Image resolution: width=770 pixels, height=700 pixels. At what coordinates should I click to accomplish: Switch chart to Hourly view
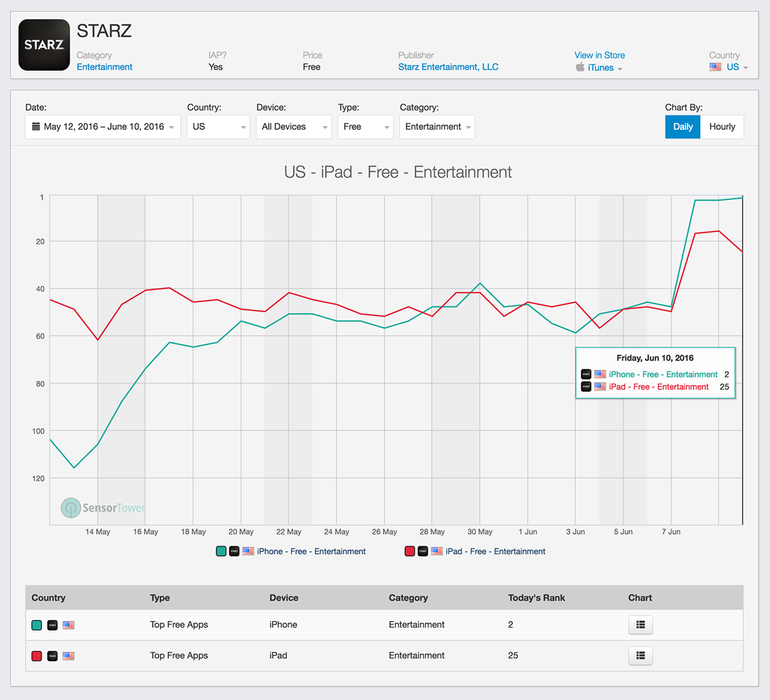click(722, 127)
